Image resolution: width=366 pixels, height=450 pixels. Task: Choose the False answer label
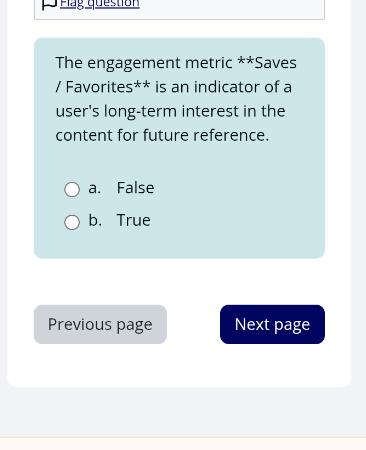(135, 188)
